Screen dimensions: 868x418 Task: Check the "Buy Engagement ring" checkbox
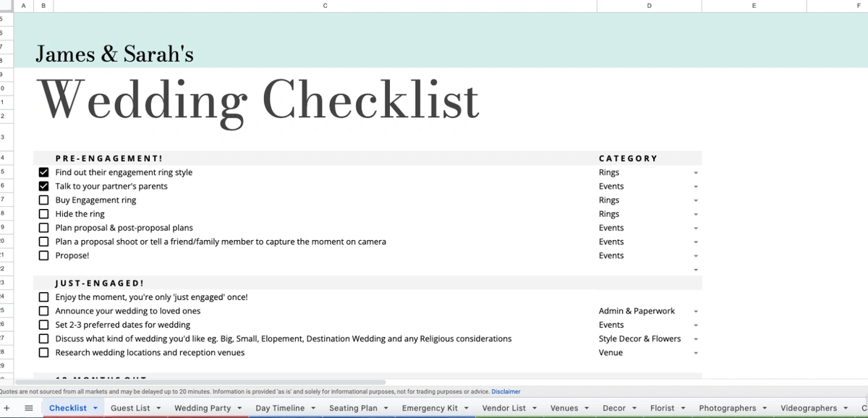(x=43, y=200)
